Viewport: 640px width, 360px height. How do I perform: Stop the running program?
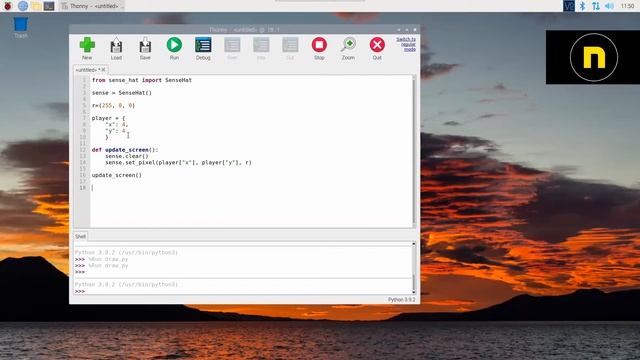point(319,48)
